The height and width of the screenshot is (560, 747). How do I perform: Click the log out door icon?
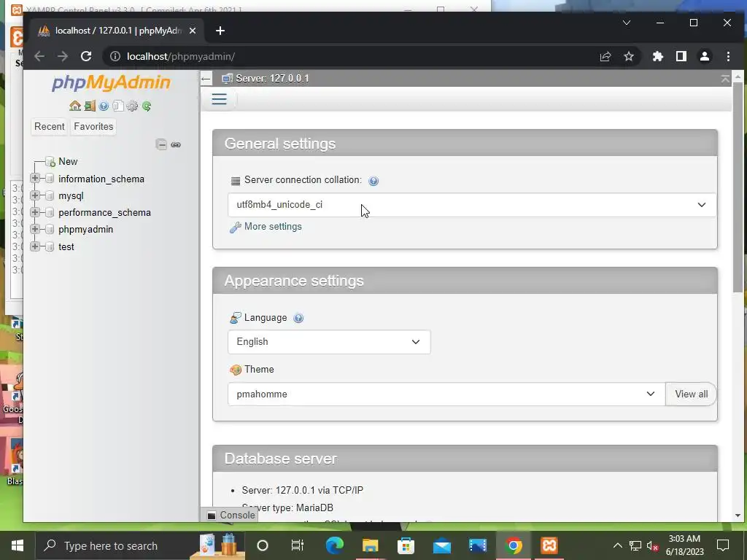coord(90,106)
